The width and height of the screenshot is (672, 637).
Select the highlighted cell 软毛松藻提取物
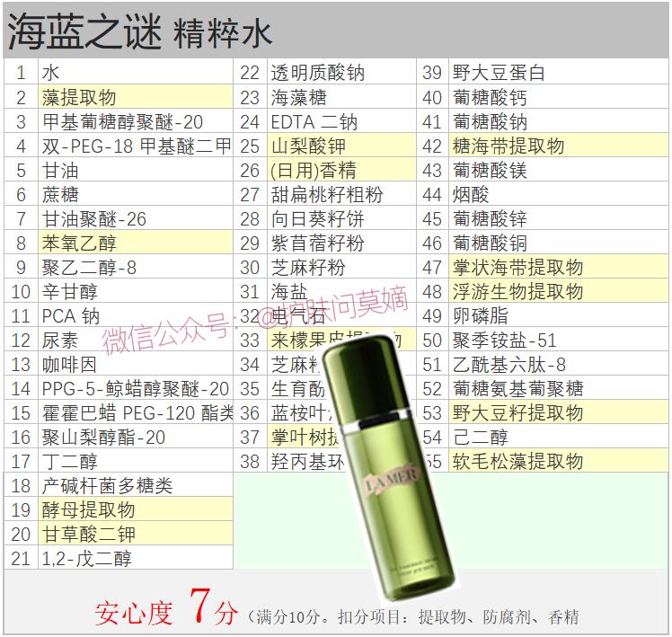click(559, 461)
